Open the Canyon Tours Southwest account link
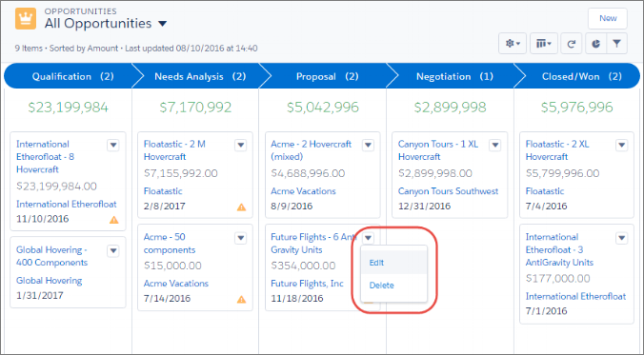 (448, 191)
